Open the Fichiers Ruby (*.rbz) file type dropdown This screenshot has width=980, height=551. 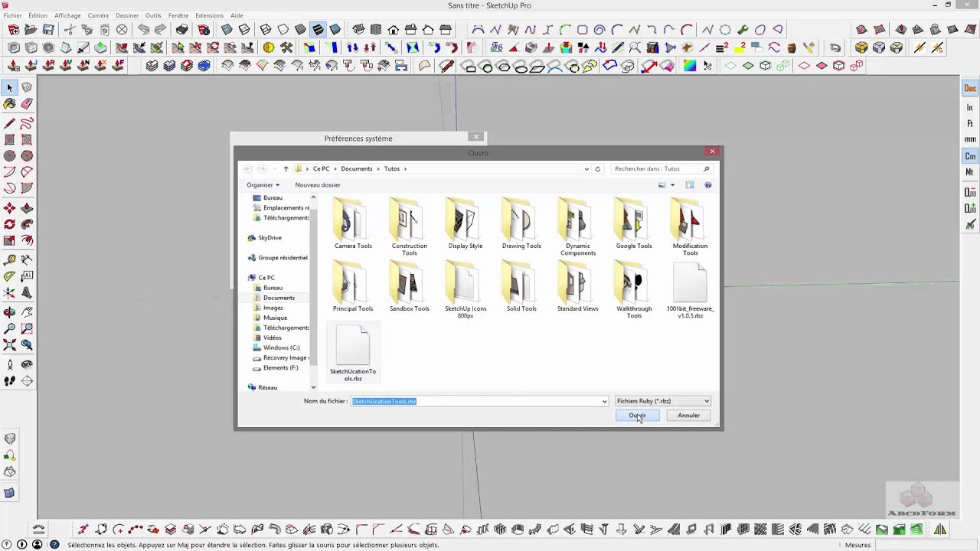663,401
